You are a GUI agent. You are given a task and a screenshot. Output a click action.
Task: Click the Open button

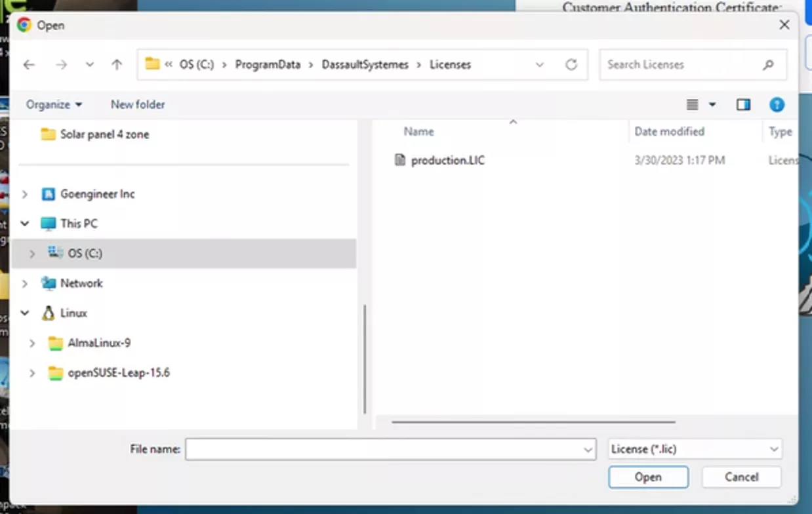(648, 477)
